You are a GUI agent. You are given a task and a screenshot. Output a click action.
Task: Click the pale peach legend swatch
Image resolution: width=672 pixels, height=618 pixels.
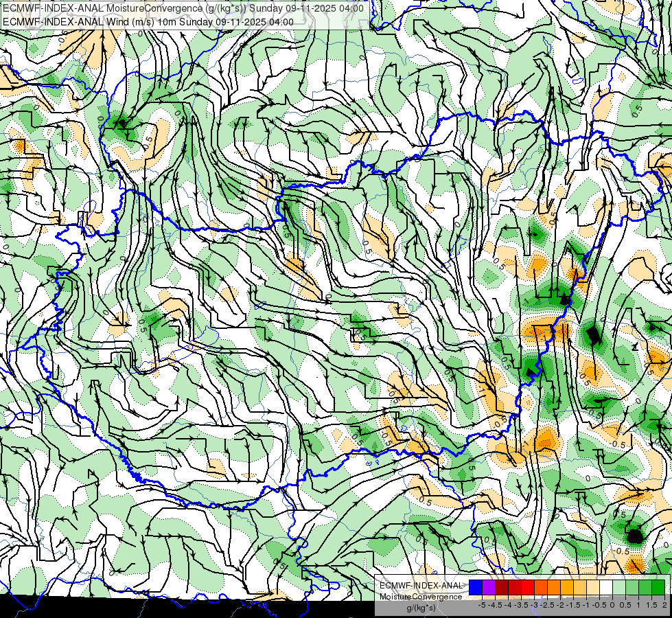click(593, 588)
